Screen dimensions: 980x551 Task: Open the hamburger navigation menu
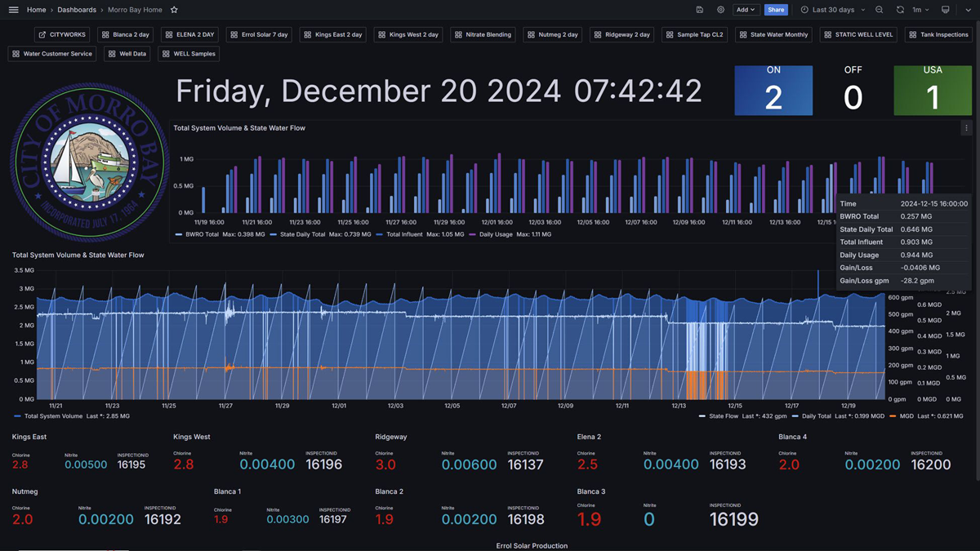point(13,10)
